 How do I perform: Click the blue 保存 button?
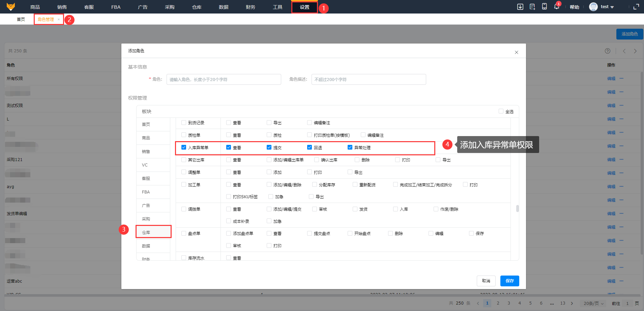[509, 281]
